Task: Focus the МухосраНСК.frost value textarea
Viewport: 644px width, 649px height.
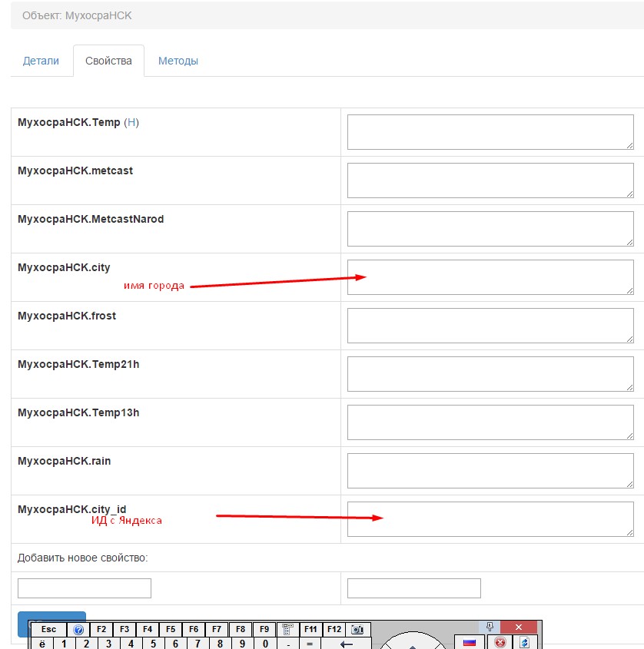Action: tap(490, 326)
